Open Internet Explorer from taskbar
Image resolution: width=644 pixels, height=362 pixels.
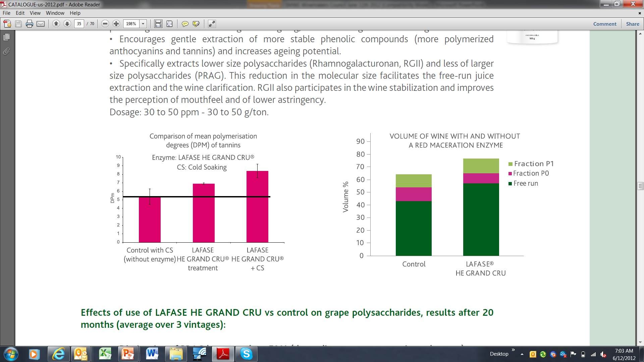[58, 354]
